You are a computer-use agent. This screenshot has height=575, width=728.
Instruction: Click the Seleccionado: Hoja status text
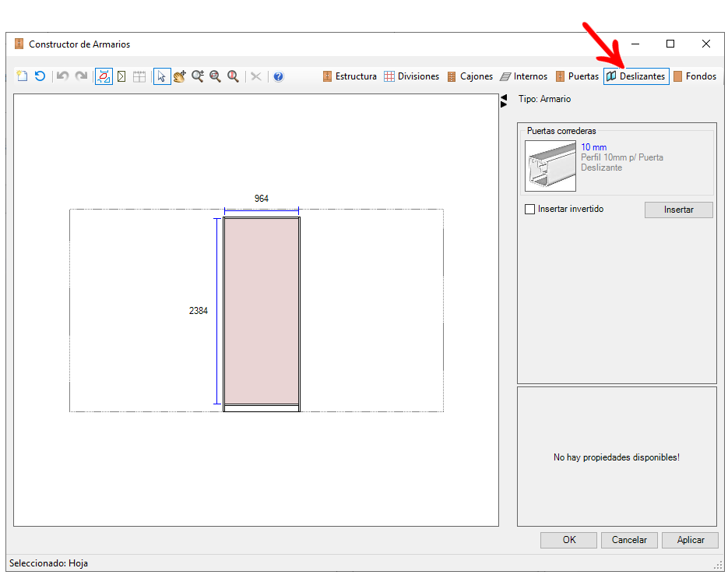coord(49,563)
